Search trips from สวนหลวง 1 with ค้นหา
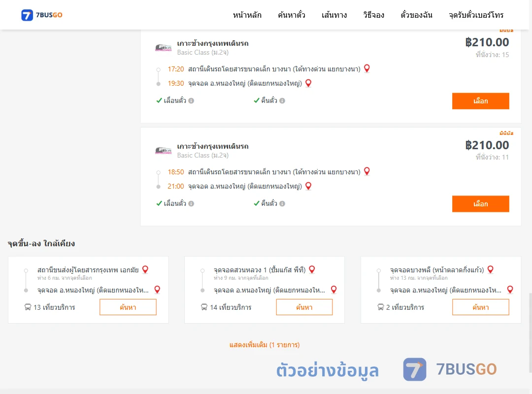The height and width of the screenshot is (394, 532). click(304, 307)
